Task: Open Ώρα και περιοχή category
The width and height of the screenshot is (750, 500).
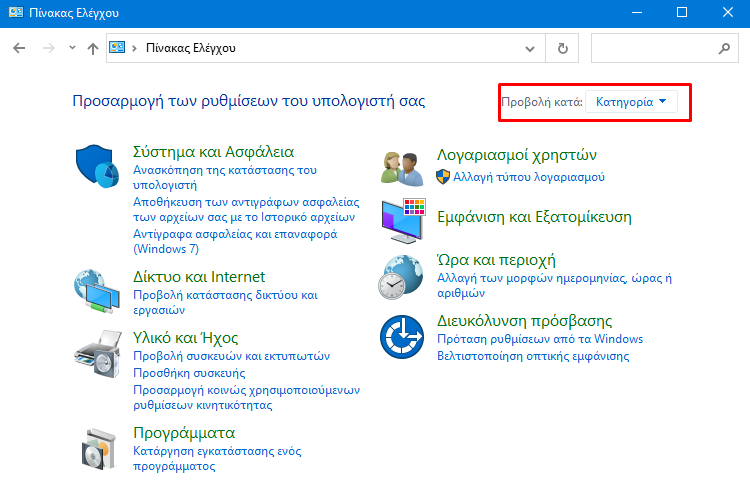Action: [x=496, y=259]
